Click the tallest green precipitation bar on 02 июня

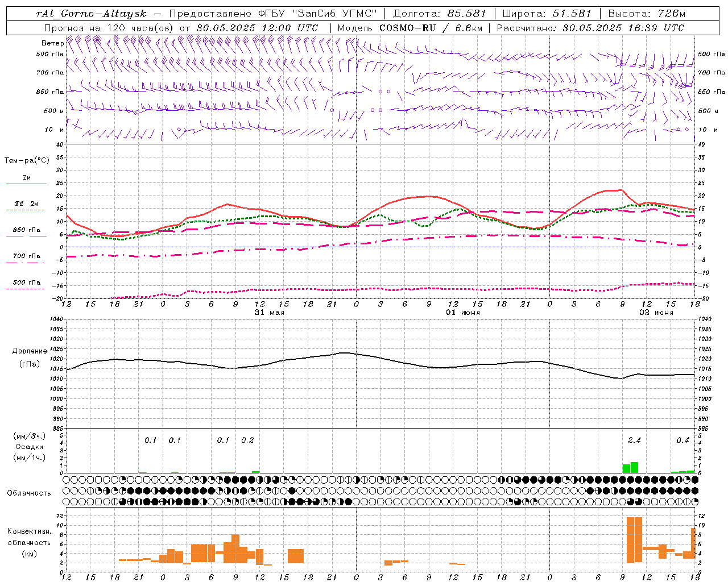[634, 467]
